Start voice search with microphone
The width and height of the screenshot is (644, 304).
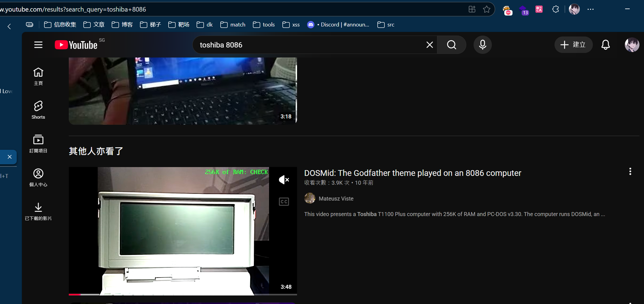(482, 45)
